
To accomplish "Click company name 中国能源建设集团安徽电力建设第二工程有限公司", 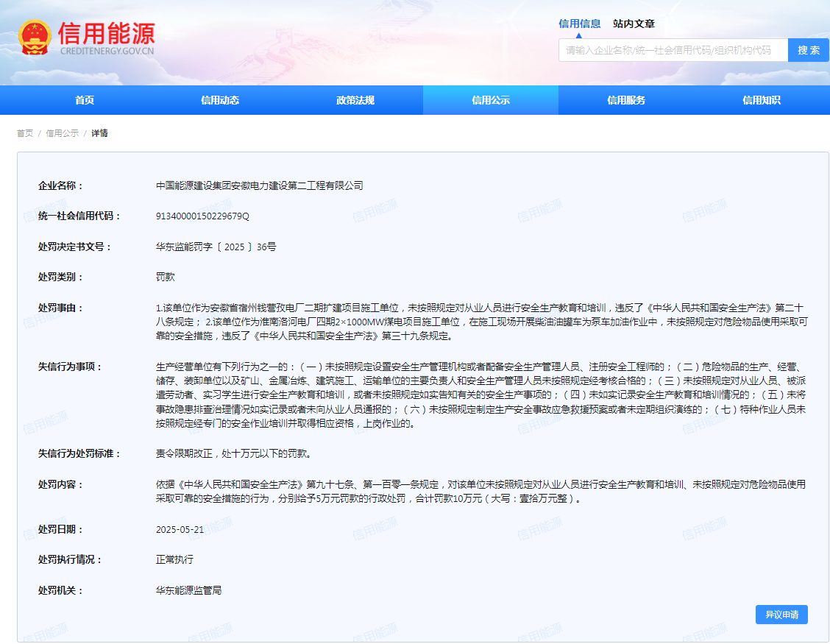I will tap(259, 186).
